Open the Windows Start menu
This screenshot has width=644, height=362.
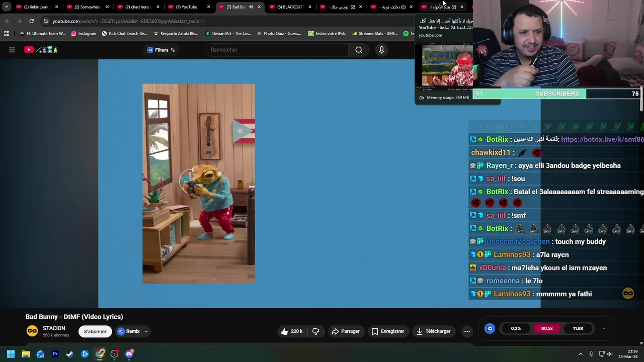pyautogui.click(x=11, y=354)
